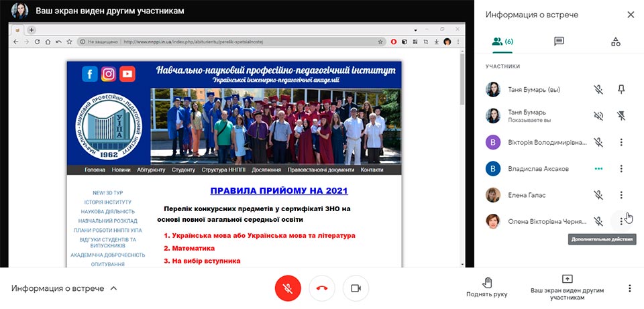Mute Олена Вікторівна Черня participant
The height and width of the screenshot is (309, 644).
click(598, 222)
